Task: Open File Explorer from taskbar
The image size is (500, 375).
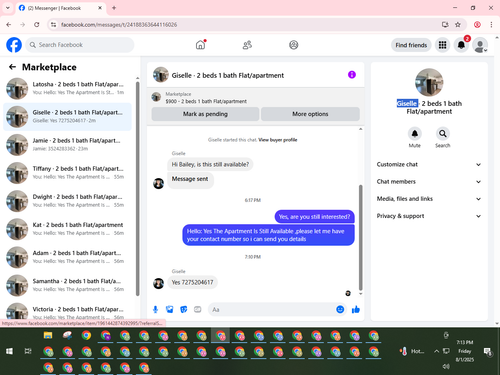Action: [48, 335]
